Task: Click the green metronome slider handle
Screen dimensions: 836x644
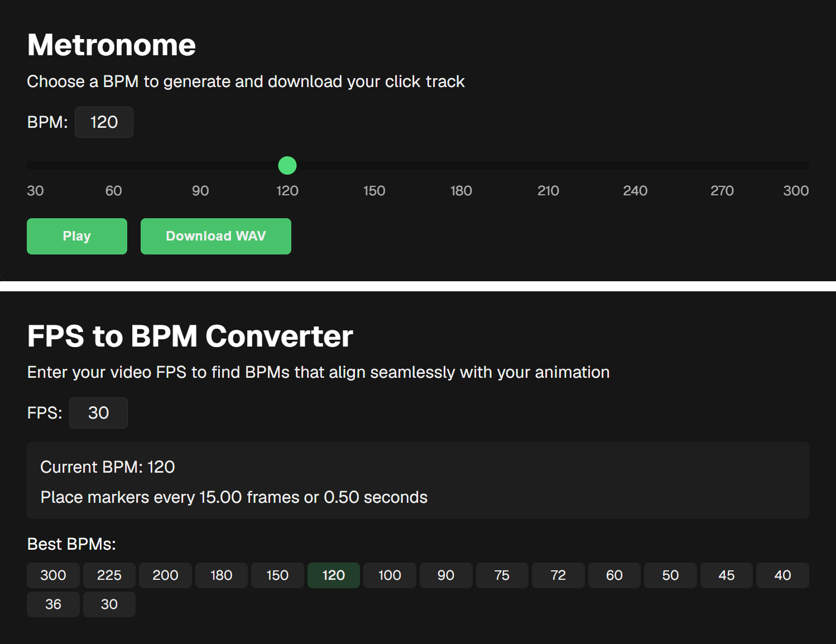Action: (287, 166)
